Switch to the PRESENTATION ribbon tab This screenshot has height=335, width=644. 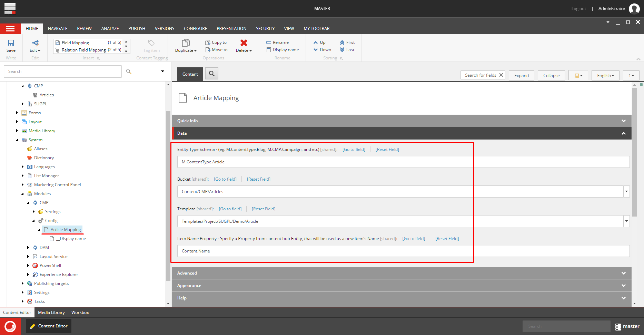pos(231,29)
